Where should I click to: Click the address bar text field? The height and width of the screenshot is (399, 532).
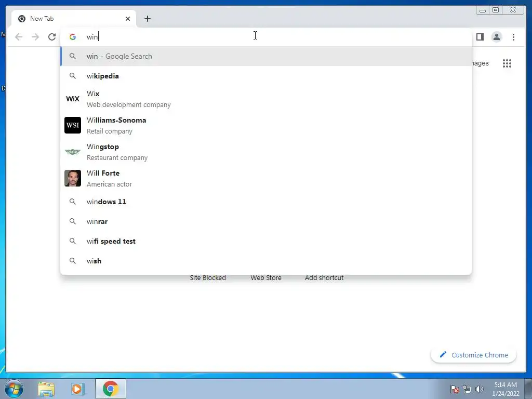[x=266, y=37]
